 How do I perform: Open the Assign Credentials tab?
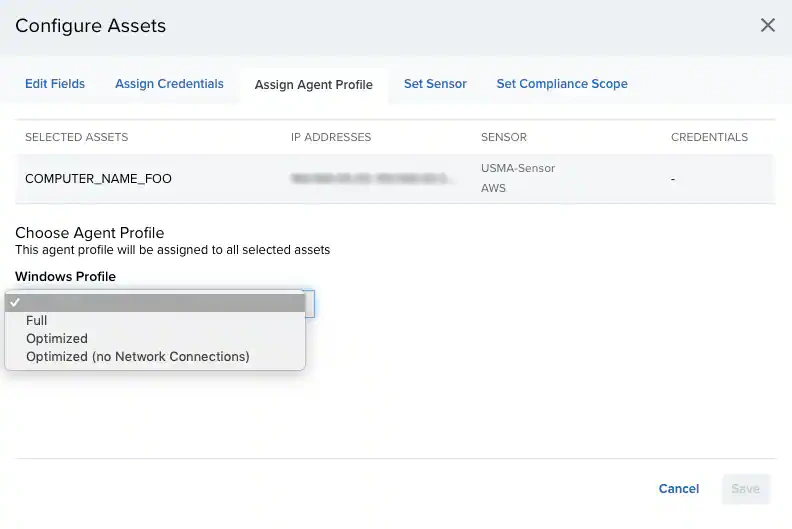169,84
